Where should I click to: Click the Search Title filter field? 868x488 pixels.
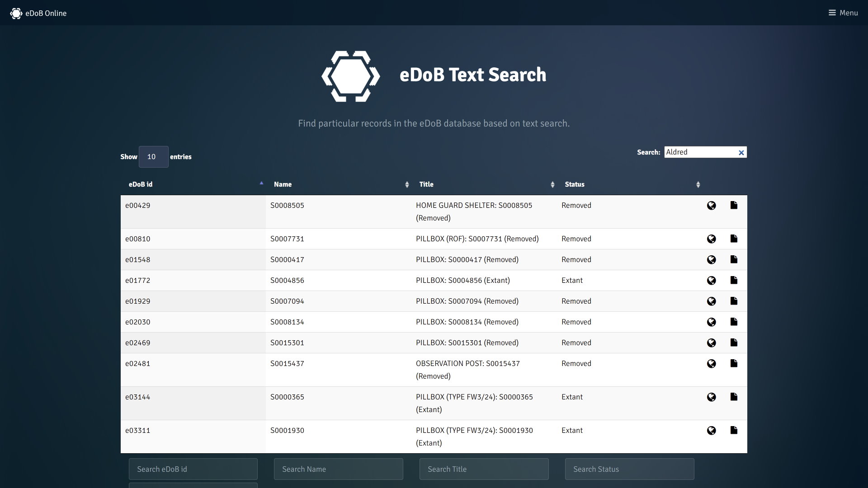click(484, 469)
